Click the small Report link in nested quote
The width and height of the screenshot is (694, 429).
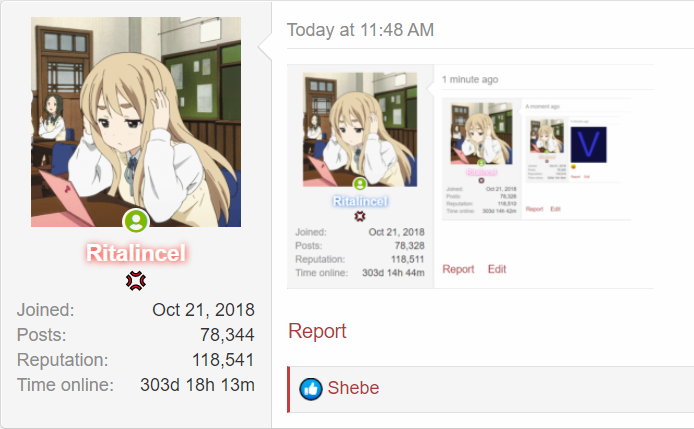click(x=534, y=209)
